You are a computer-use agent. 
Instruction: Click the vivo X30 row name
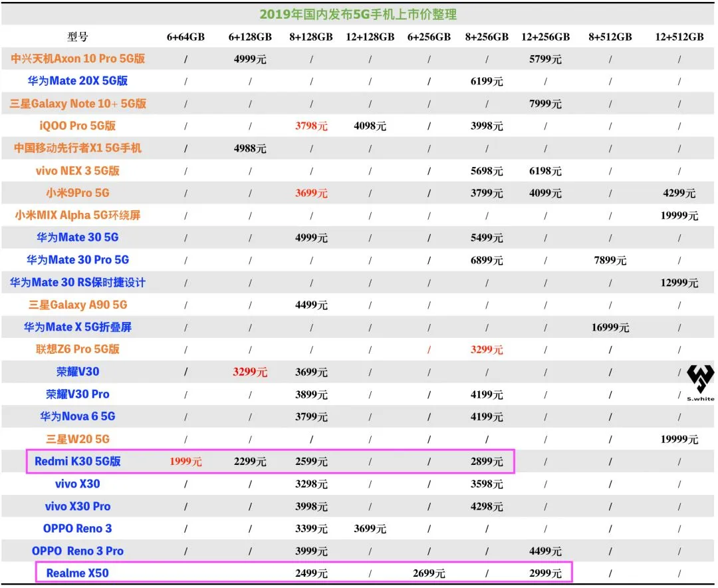point(78,484)
